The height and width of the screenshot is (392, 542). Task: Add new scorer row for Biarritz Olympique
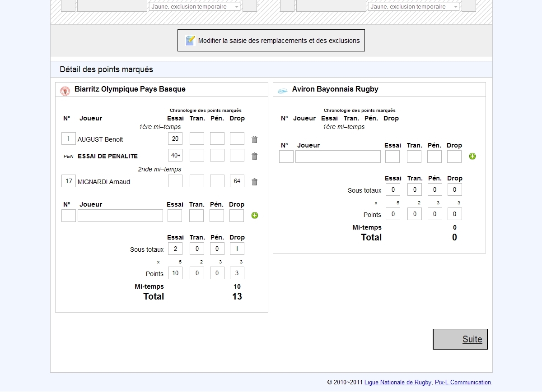click(x=254, y=216)
